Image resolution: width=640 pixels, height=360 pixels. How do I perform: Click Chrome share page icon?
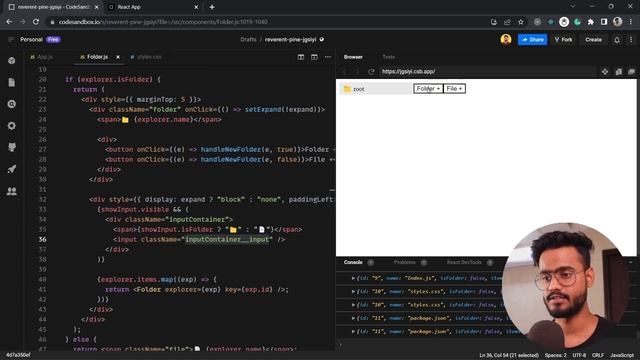tap(507, 22)
